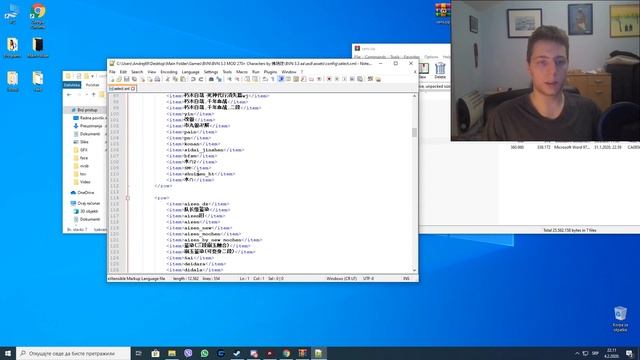Open the Polazna tab in File Explorer
Image resolution: width=640 pixels, height=360 pixels.
(92, 85)
